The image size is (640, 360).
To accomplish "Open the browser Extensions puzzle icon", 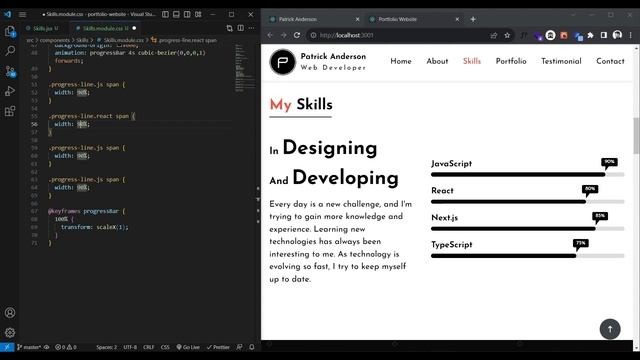I will (x=591, y=36).
